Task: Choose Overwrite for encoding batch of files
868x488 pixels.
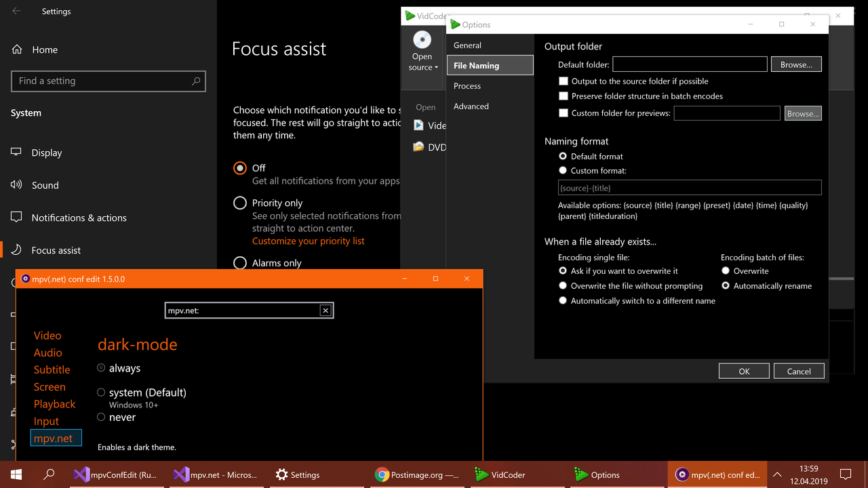Action: coord(724,270)
